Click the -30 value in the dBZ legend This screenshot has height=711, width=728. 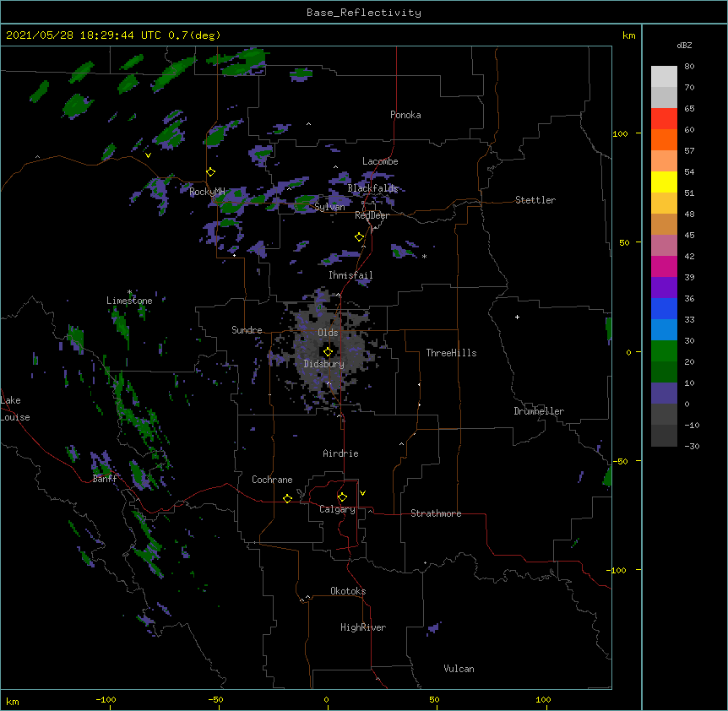[x=692, y=447]
